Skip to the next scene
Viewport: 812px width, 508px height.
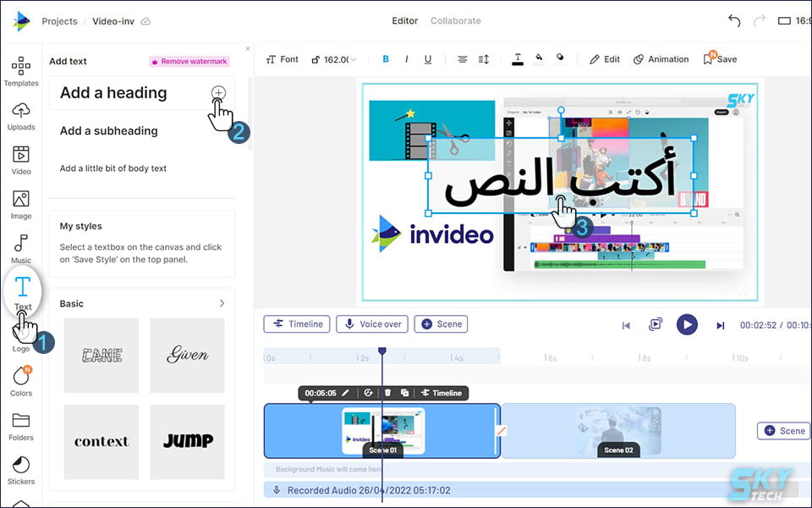(720, 325)
